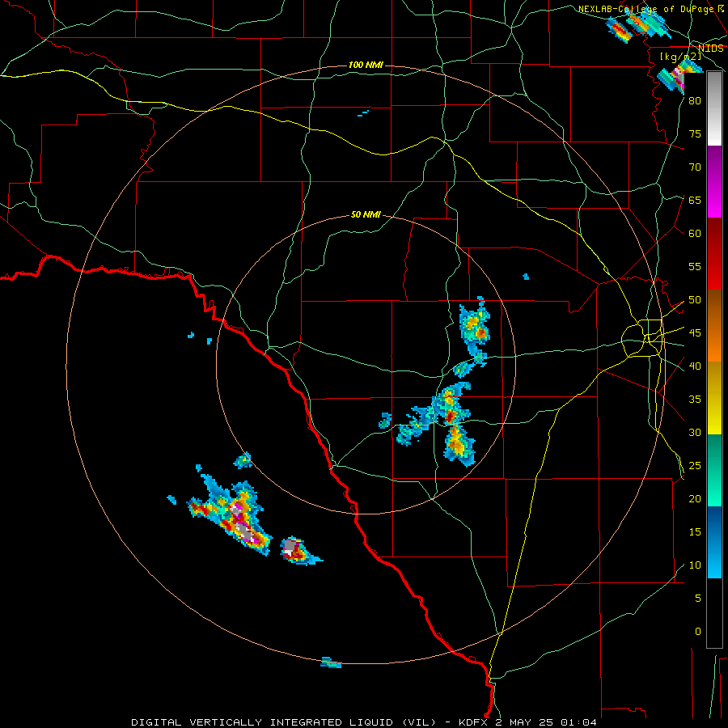Click the "70" value on the color scale
The width and height of the screenshot is (728, 728).
pyautogui.click(x=695, y=167)
